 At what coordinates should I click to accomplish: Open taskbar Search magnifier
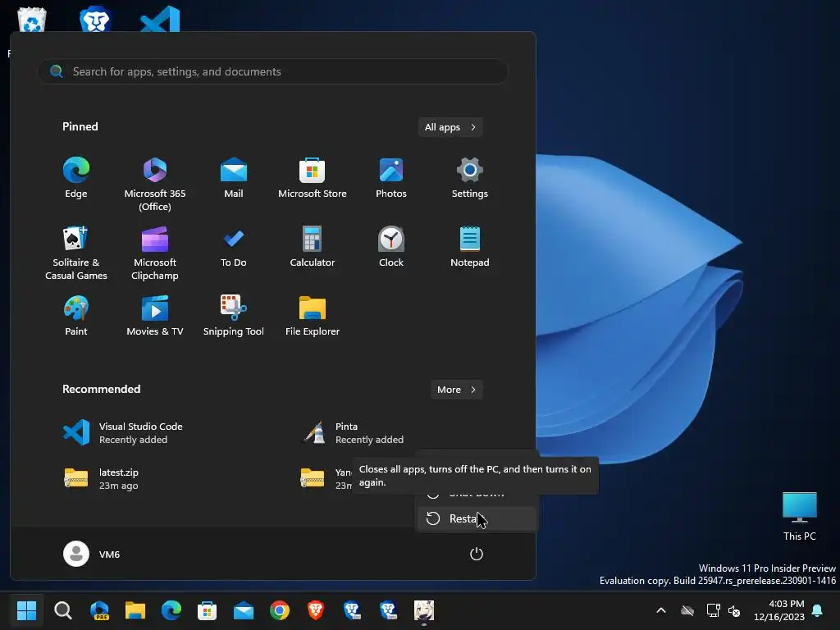(63, 610)
